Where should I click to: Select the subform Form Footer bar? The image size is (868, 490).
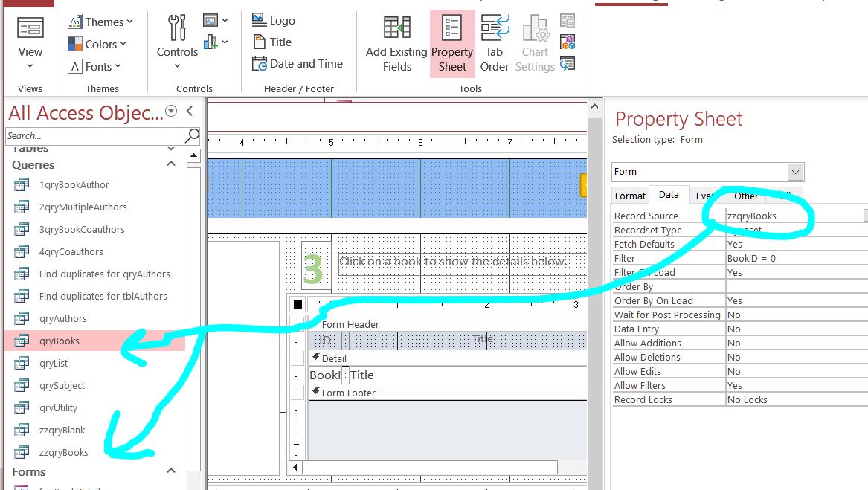point(447,393)
